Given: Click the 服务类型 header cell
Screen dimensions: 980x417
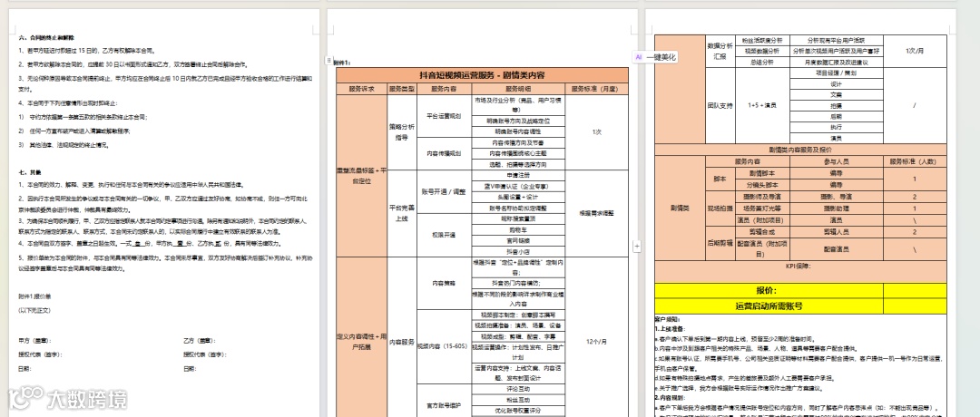Looking at the screenshot, I should 402,89.
